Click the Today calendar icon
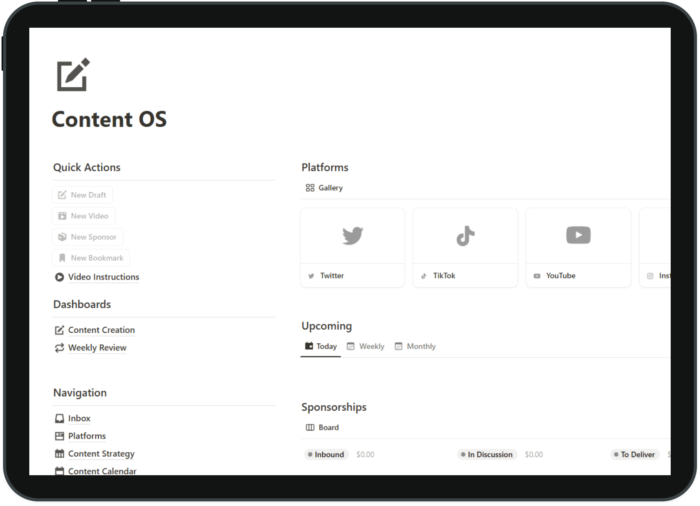The width and height of the screenshot is (700, 506). 309,346
